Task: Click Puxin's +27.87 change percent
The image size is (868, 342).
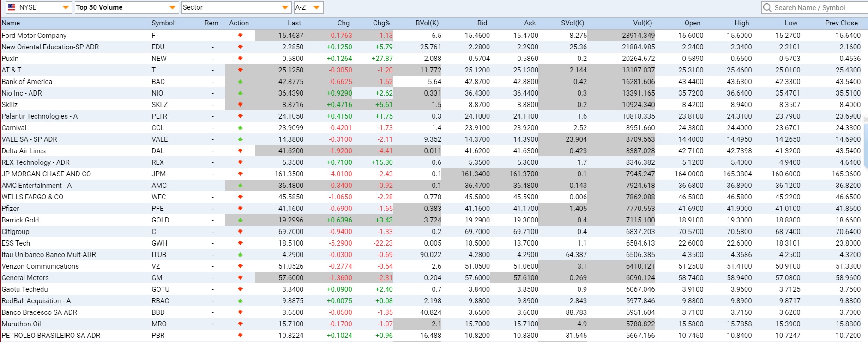Action: (382, 59)
